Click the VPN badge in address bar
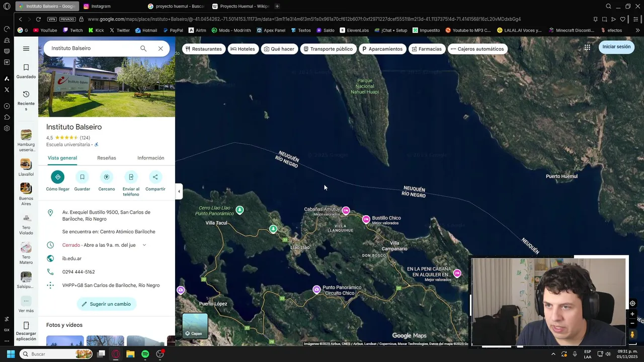 52,19
